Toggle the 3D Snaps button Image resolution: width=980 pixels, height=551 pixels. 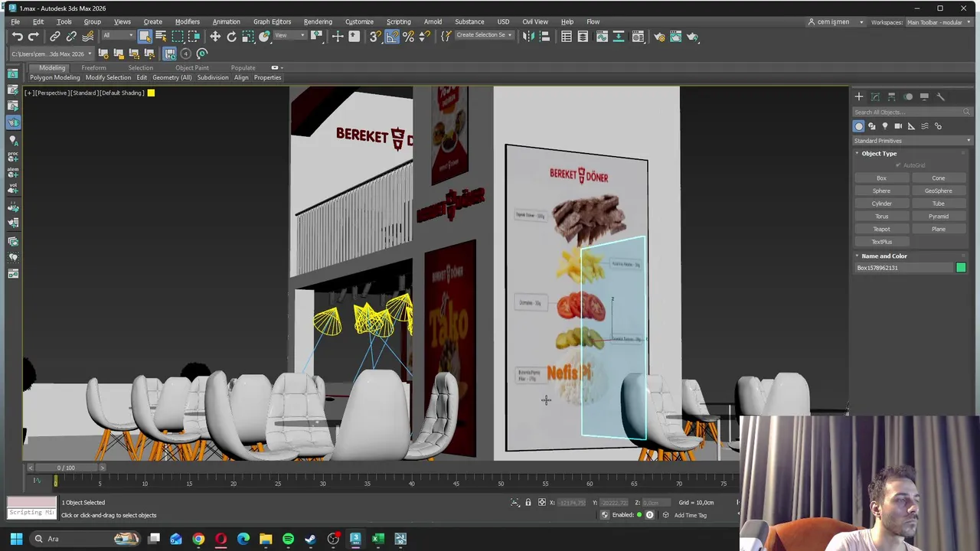click(x=375, y=37)
